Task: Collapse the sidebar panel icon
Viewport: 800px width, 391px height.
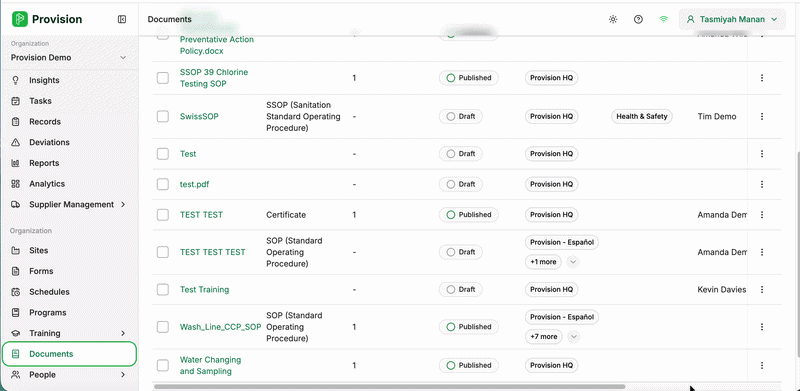Action: pyautogui.click(x=122, y=19)
